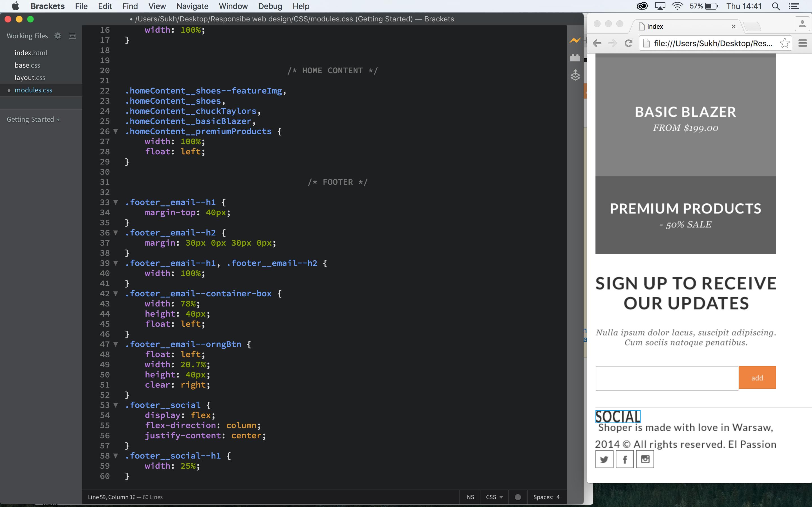Click the layers stack sidebar icon
Viewport: 812px width, 507px height.
(575, 75)
